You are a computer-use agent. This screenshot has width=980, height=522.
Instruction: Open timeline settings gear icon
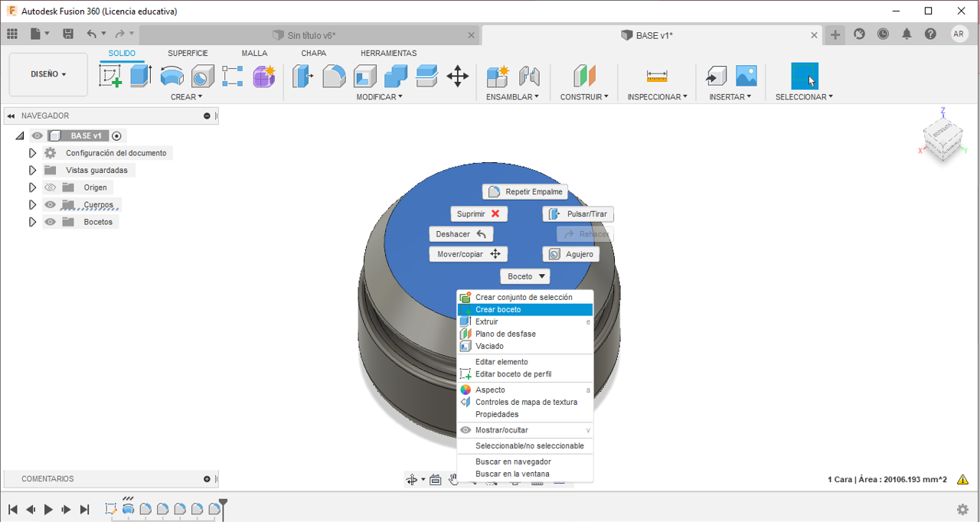(962, 510)
